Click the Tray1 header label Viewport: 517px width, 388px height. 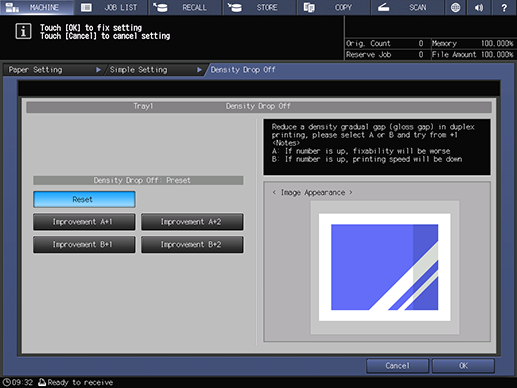(143, 106)
